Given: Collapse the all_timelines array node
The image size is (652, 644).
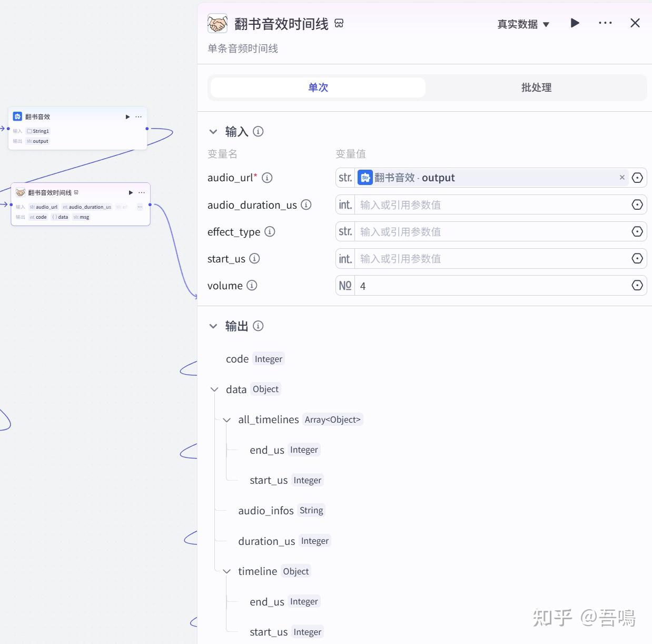Looking at the screenshot, I should pyautogui.click(x=227, y=420).
